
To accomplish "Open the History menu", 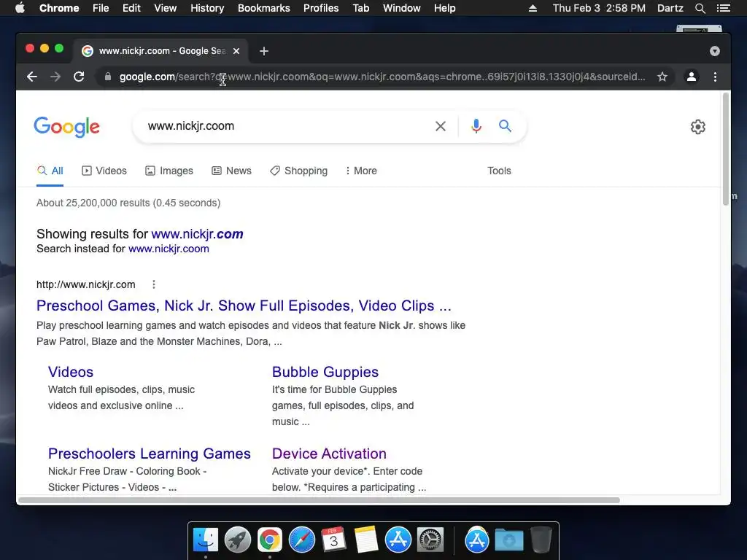I will click(x=207, y=8).
